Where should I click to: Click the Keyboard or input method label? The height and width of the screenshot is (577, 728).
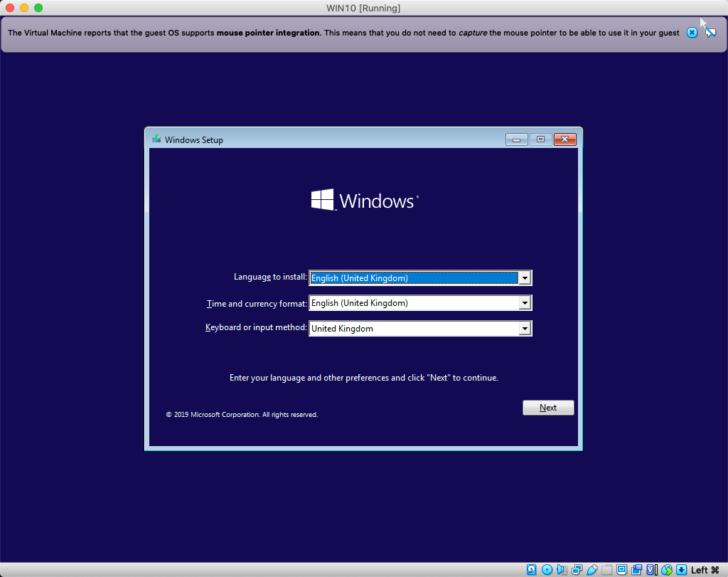[x=256, y=327]
